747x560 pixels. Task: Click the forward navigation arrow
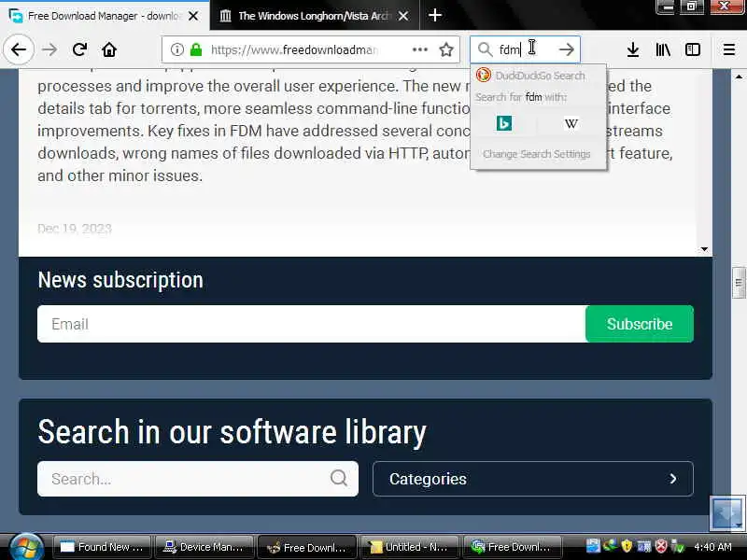pos(49,49)
